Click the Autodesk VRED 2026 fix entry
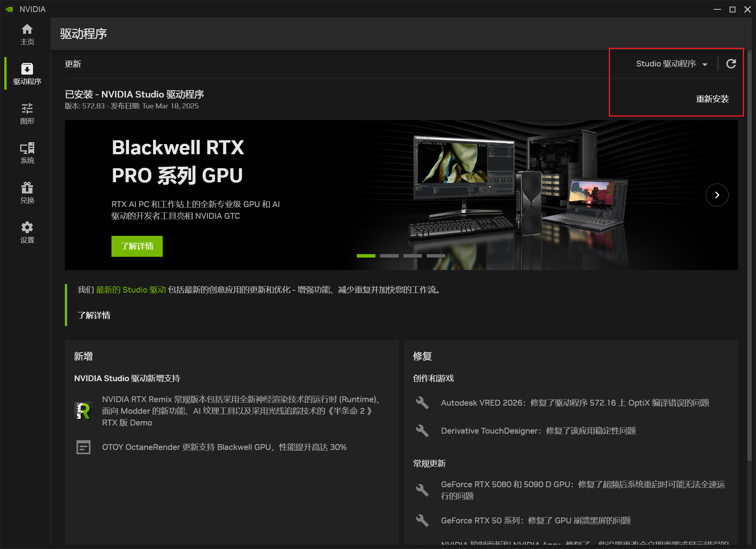Viewport: 756px width, 549px height. [575, 403]
